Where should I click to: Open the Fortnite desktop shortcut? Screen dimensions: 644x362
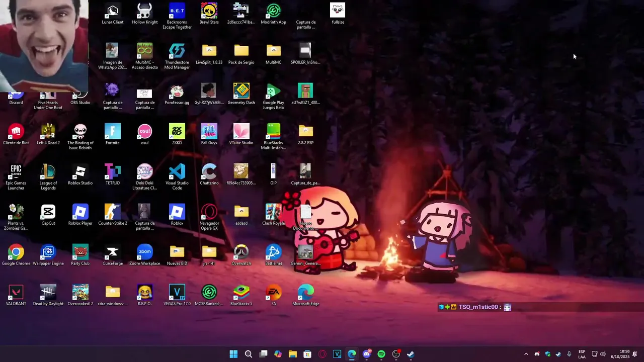point(113,135)
